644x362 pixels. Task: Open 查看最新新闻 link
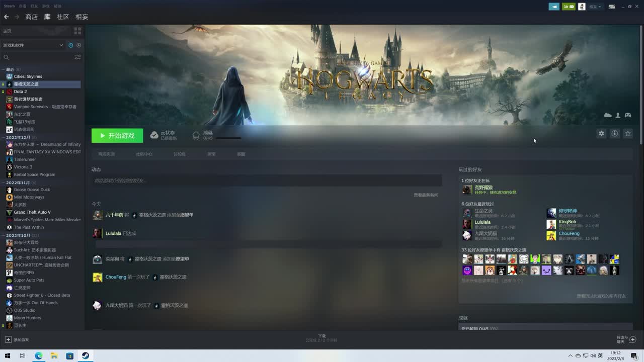pos(426,195)
